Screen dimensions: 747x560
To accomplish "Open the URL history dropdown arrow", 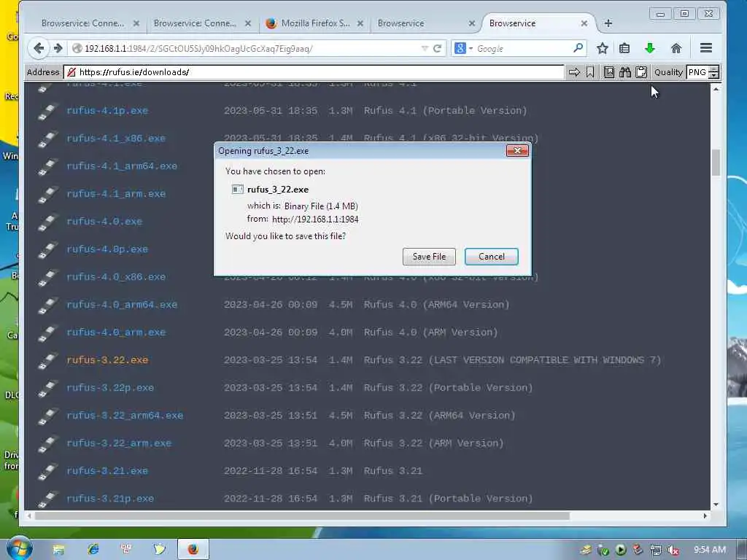I will click(425, 48).
